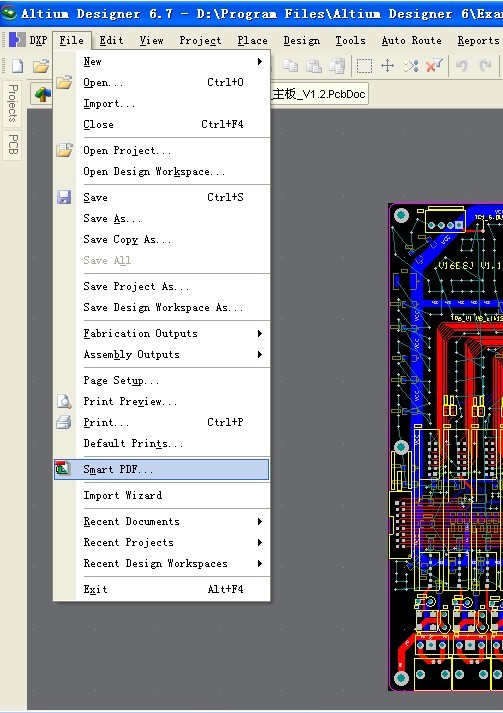Select Close in the File menu
Image resolution: width=503 pixels, height=713 pixels.
[161, 125]
